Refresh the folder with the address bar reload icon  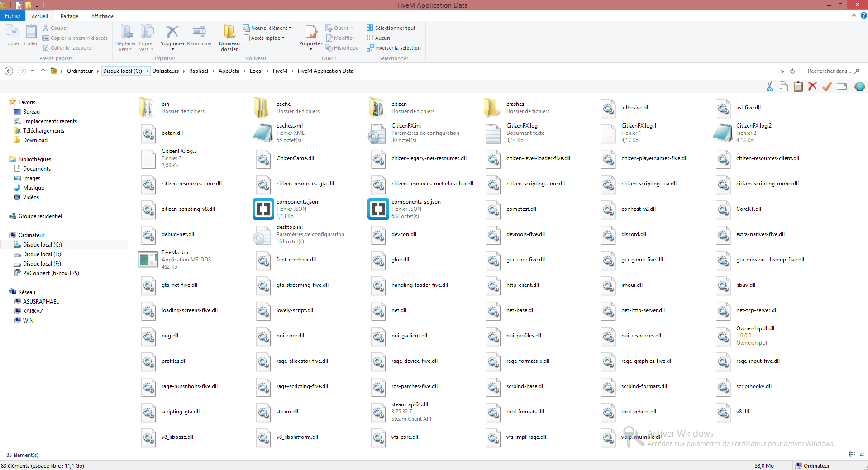[x=792, y=71]
